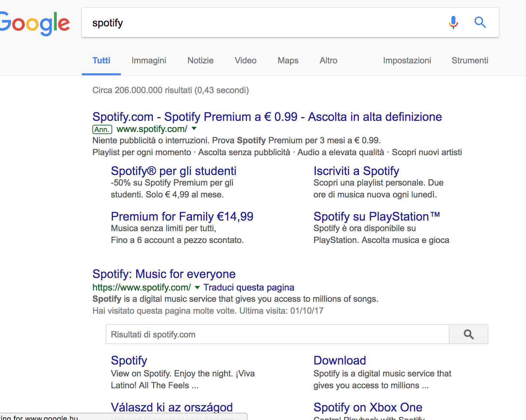Click the Traduci questa pagina link
The width and height of the screenshot is (526, 420).
pyautogui.click(x=248, y=287)
